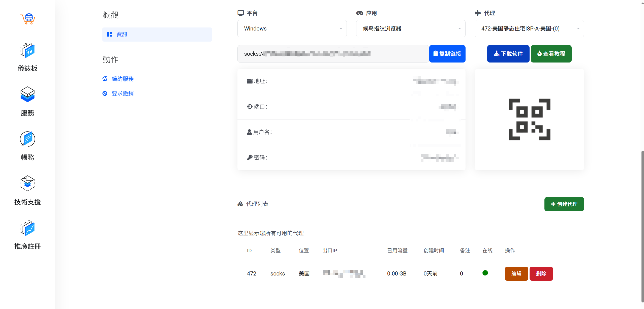Click the 类型 column header
Screen dimensions: 644x309
(275, 251)
